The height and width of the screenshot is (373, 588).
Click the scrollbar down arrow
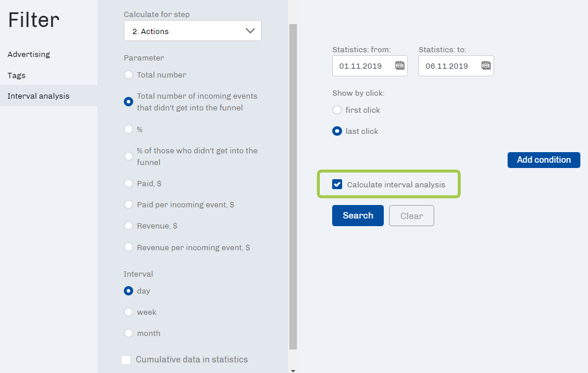pos(293,371)
